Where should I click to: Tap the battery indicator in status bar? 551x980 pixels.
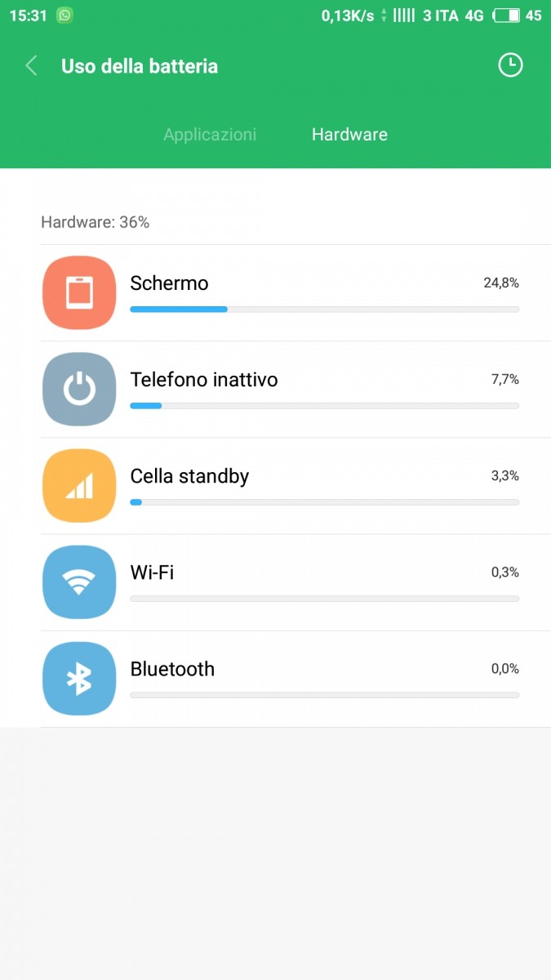click(x=507, y=16)
